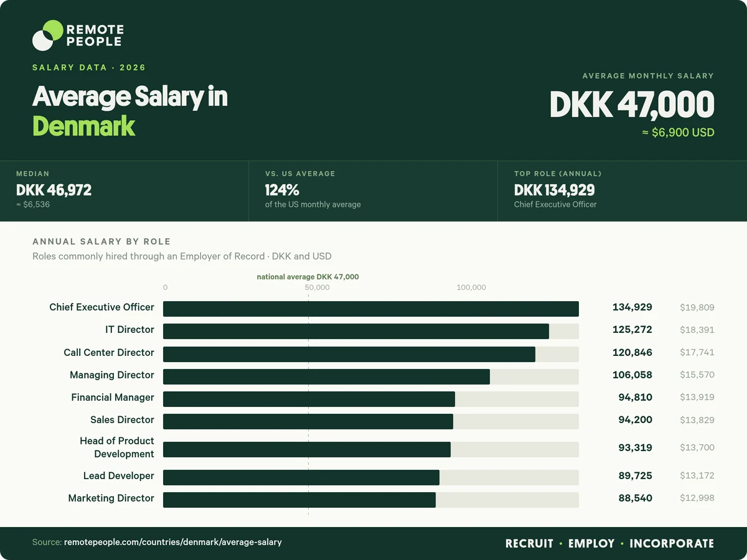Click the 'Lead Developer' row label
Screen dimensions: 747x560
tap(119, 475)
